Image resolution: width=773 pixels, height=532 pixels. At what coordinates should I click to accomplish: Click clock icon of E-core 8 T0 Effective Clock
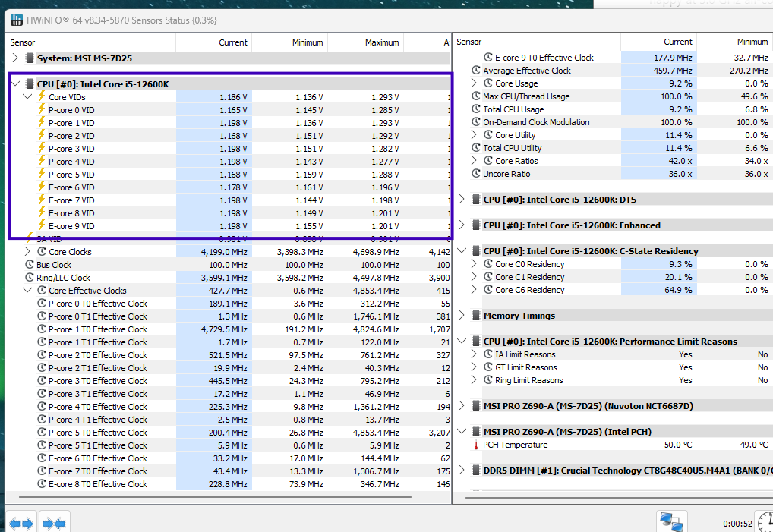[x=42, y=483]
